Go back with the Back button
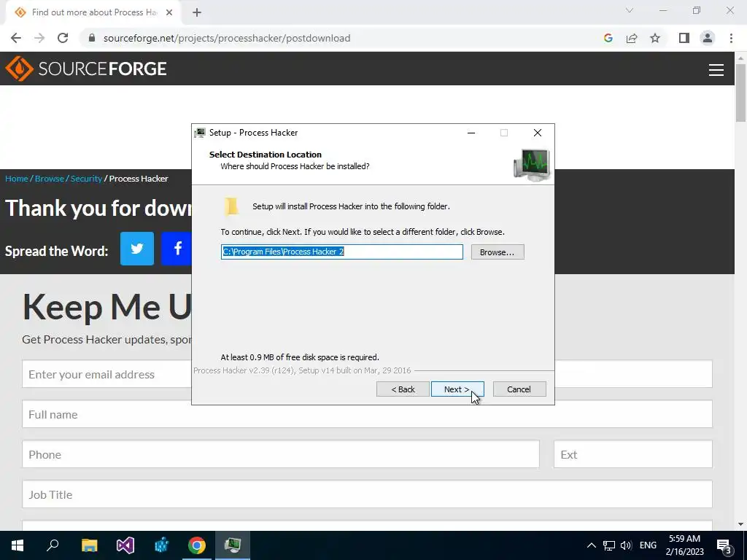 (x=403, y=389)
